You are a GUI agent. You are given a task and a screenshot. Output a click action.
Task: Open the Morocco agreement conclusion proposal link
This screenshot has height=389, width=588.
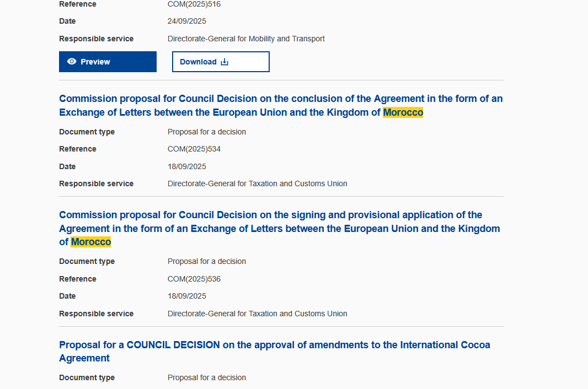click(x=221, y=99)
